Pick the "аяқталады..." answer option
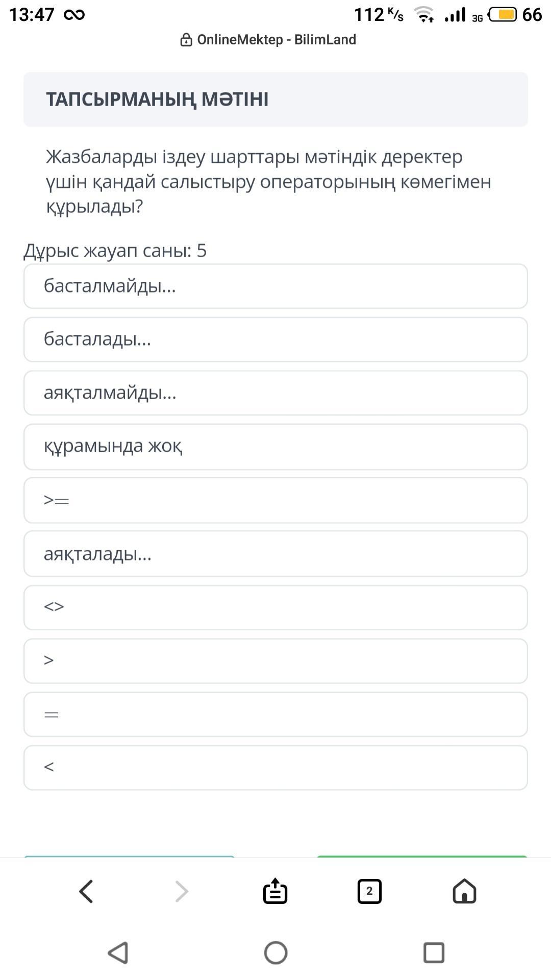The height and width of the screenshot is (980, 551). pyautogui.click(x=275, y=554)
